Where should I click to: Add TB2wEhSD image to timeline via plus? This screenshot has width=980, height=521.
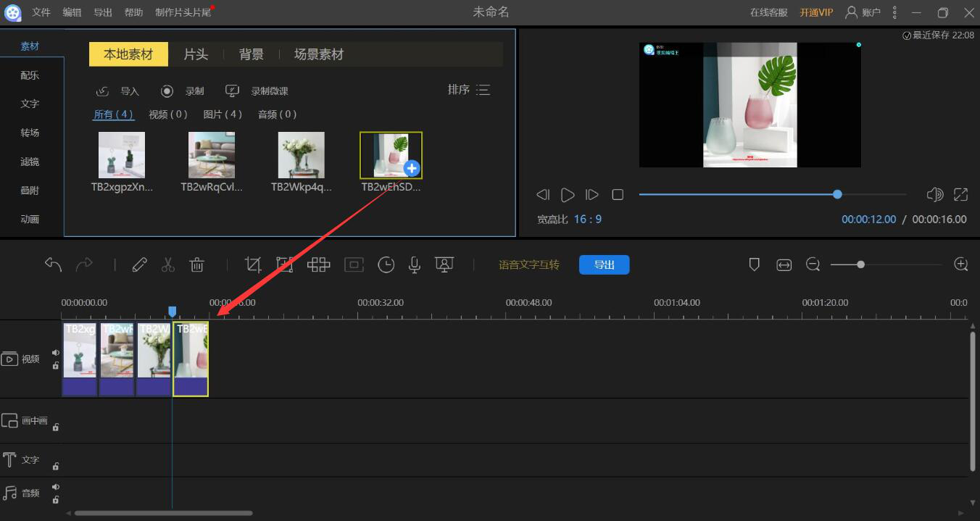tap(412, 168)
